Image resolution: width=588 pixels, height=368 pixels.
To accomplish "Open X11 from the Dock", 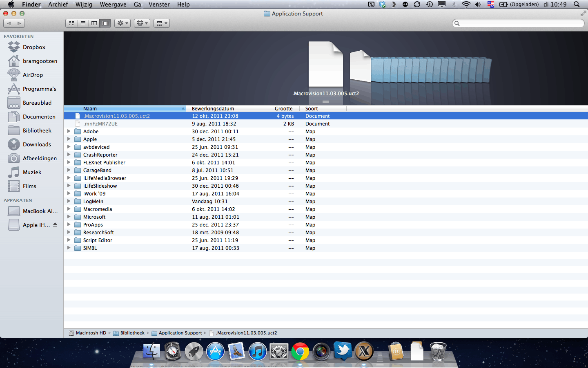I will tap(364, 351).
